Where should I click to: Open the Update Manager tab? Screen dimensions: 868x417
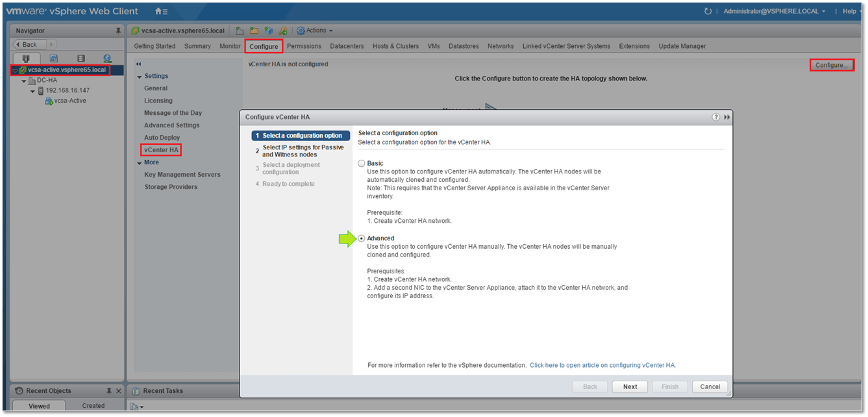pyautogui.click(x=682, y=46)
